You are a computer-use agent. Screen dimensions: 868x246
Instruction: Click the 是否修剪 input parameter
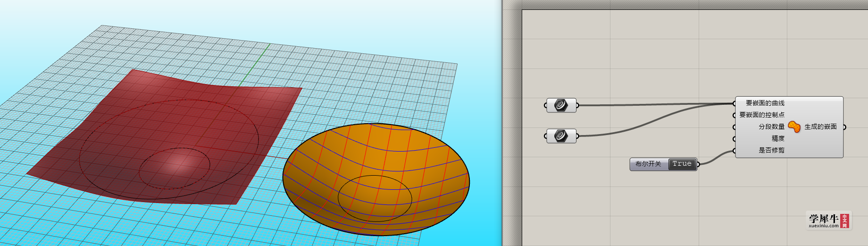pos(771,150)
